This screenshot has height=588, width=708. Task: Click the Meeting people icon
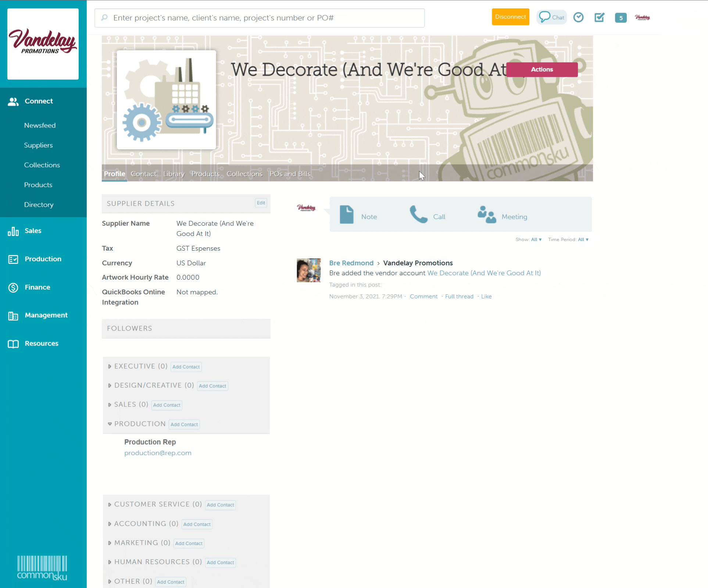click(x=487, y=215)
